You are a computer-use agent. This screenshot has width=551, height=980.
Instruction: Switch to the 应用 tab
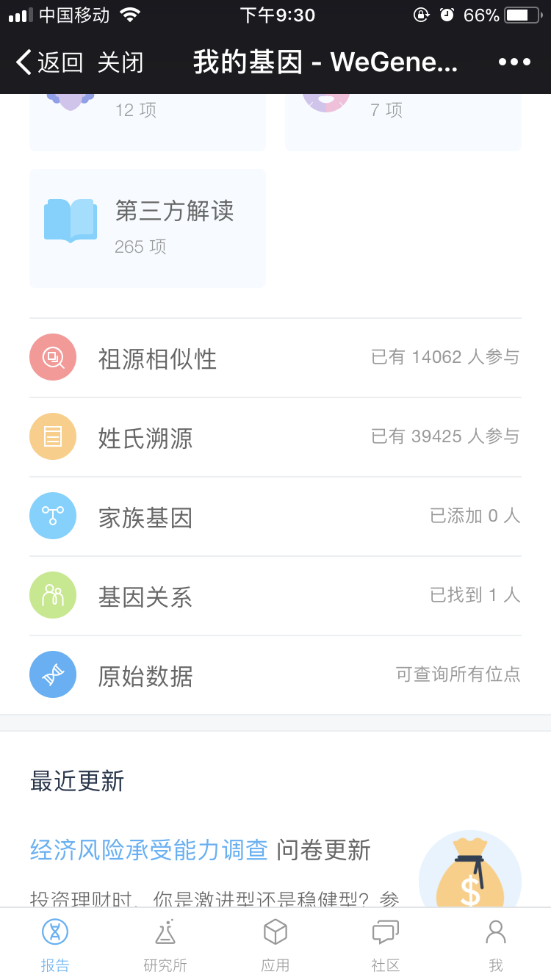coord(275,944)
